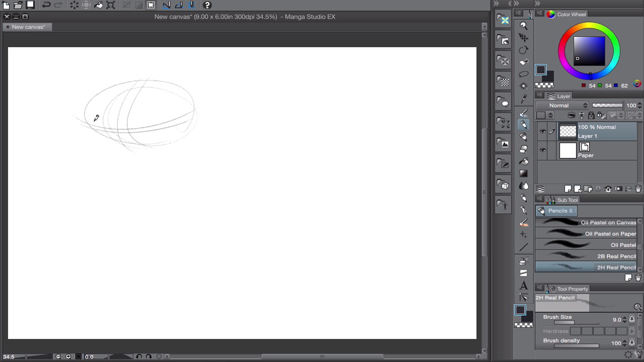Select the Lasso selection tool
The height and width of the screenshot is (362, 644).
(x=524, y=74)
